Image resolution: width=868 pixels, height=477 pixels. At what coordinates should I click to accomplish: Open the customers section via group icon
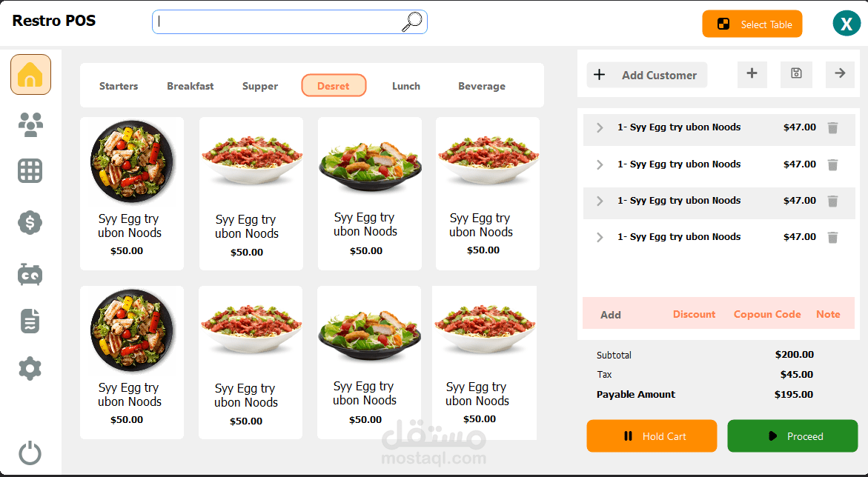click(x=30, y=124)
